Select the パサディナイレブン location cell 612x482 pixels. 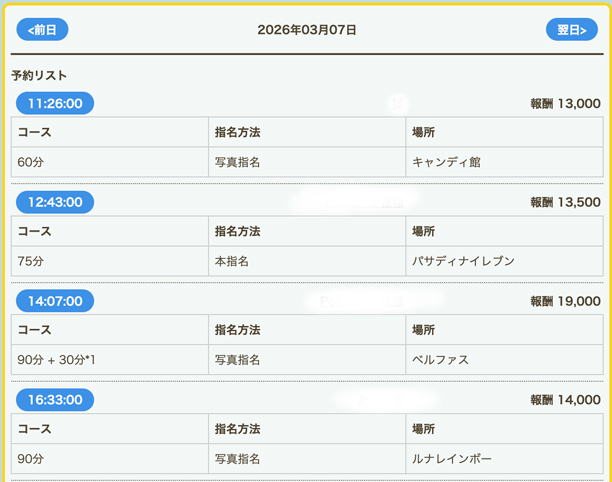(463, 261)
